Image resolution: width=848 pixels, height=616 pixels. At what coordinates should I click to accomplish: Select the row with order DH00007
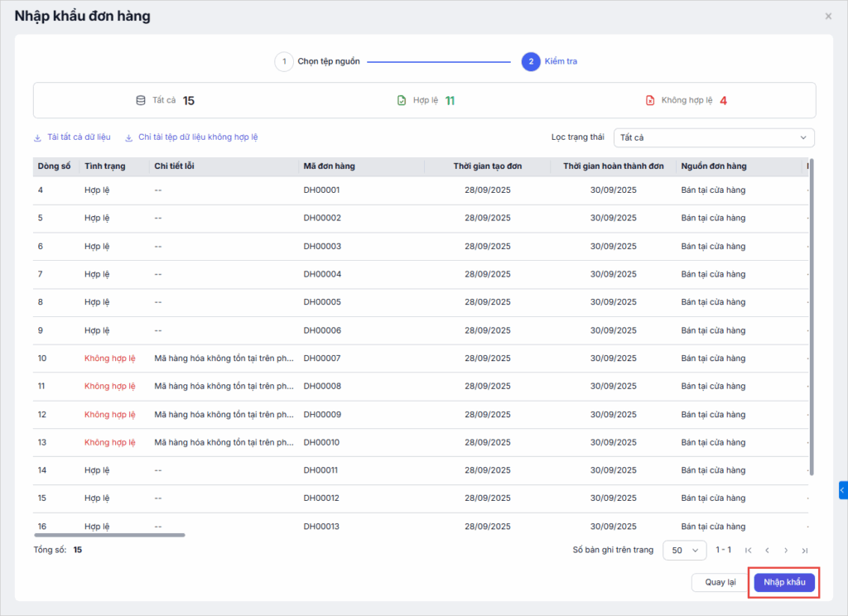(x=321, y=359)
